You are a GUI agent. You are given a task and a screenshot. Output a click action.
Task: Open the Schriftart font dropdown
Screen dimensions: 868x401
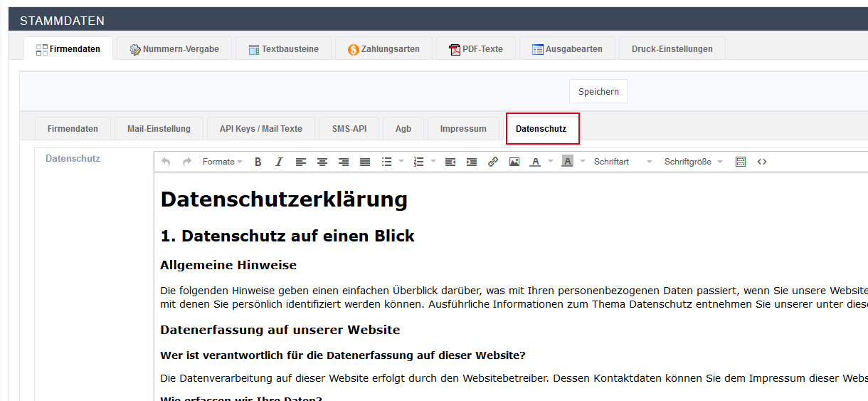[623, 162]
